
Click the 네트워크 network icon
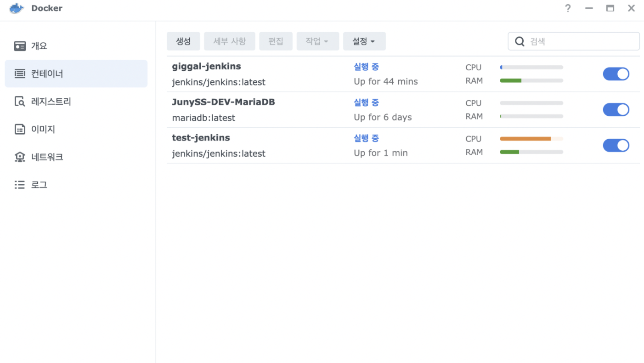click(20, 157)
